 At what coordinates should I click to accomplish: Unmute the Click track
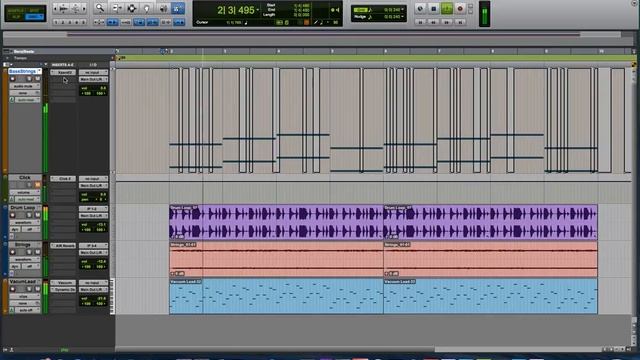(x=38, y=185)
